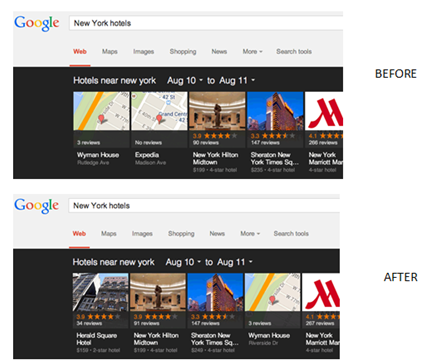Open the Aug 11 check-out dropdown in AFTER
This screenshot has height=363, width=436.
(x=235, y=262)
